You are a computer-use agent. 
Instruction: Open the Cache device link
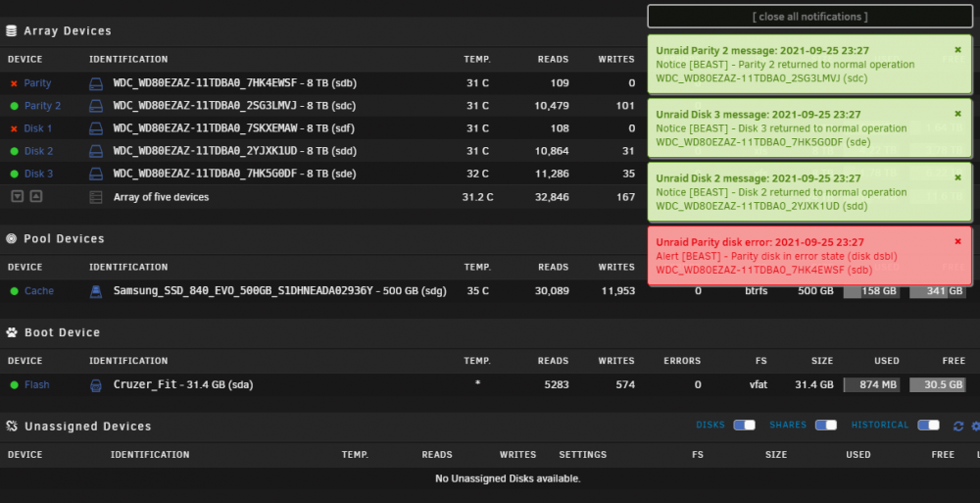(x=39, y=291)
